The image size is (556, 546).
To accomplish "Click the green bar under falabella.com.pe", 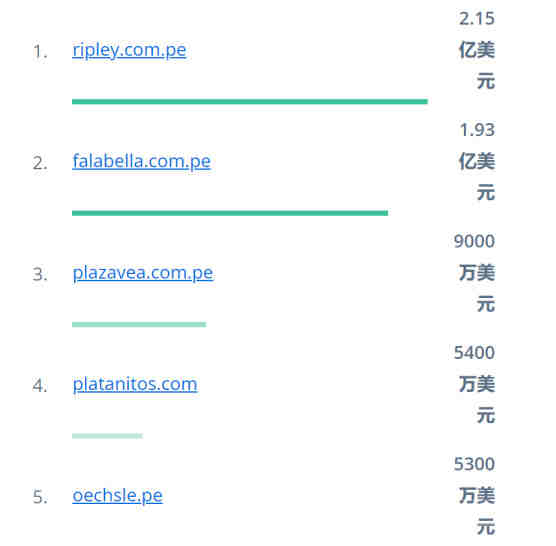I will (x=230, y=213).
